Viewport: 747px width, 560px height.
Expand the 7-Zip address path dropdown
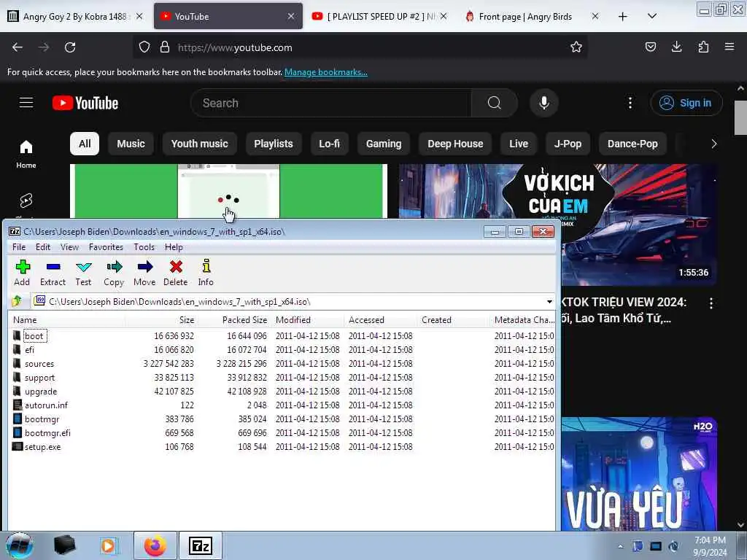click(x=549, y=301)
